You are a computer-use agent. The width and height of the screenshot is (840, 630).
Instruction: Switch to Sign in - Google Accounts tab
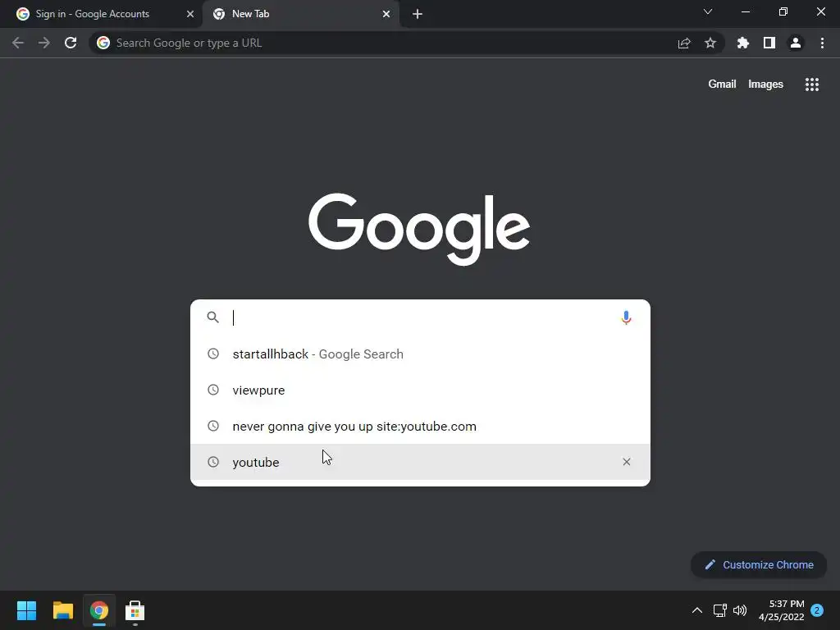pos(102,14)
